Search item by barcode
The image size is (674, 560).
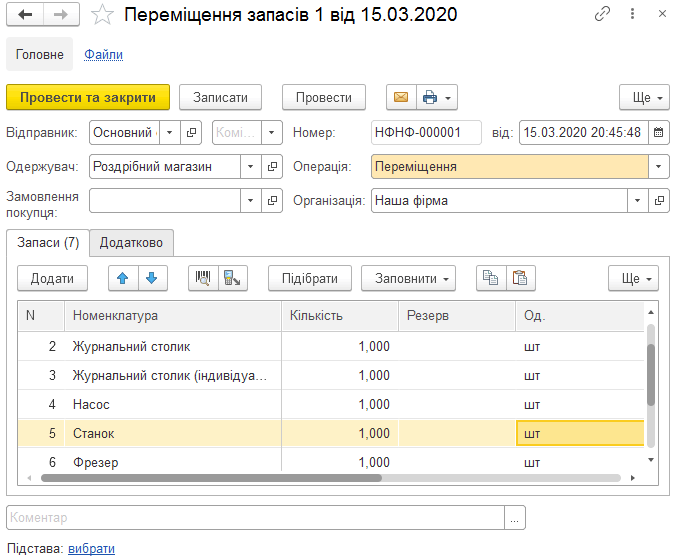pyautogui.click(x=203, y=278)
